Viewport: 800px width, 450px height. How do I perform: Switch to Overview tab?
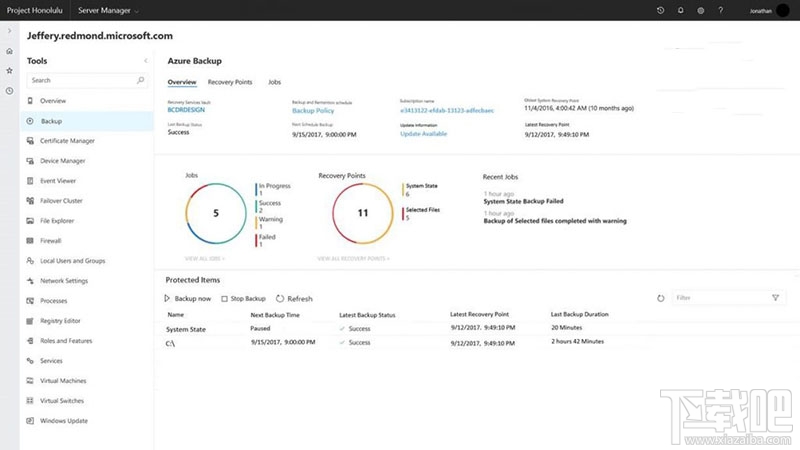[x=182, y=82]
